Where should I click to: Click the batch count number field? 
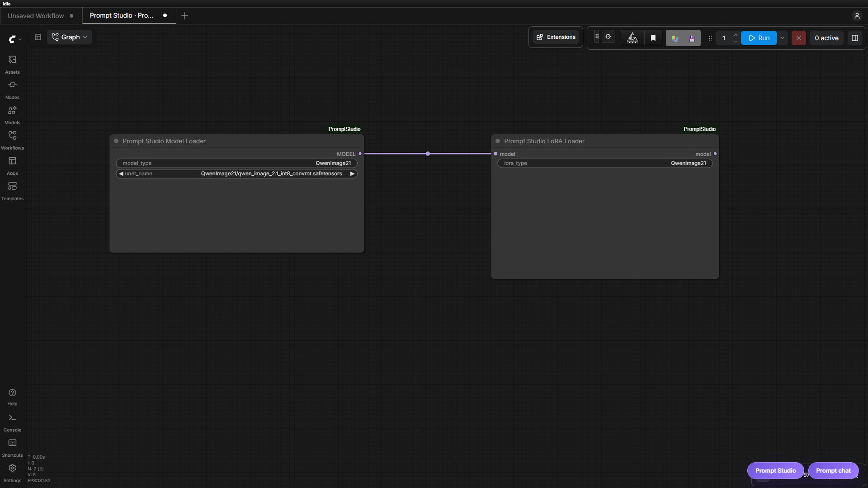tap(724, 38)
